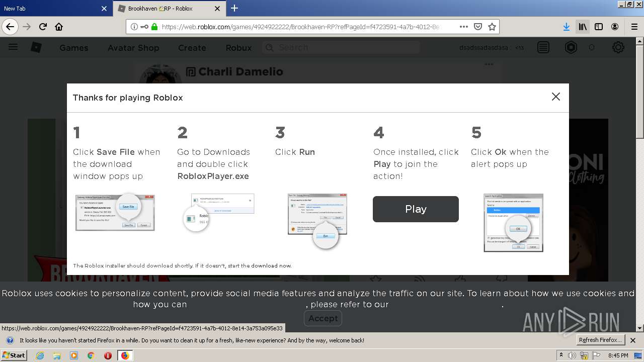Save page to Pocket
Screen dimensions: 644x362
[x=478, y=27]
